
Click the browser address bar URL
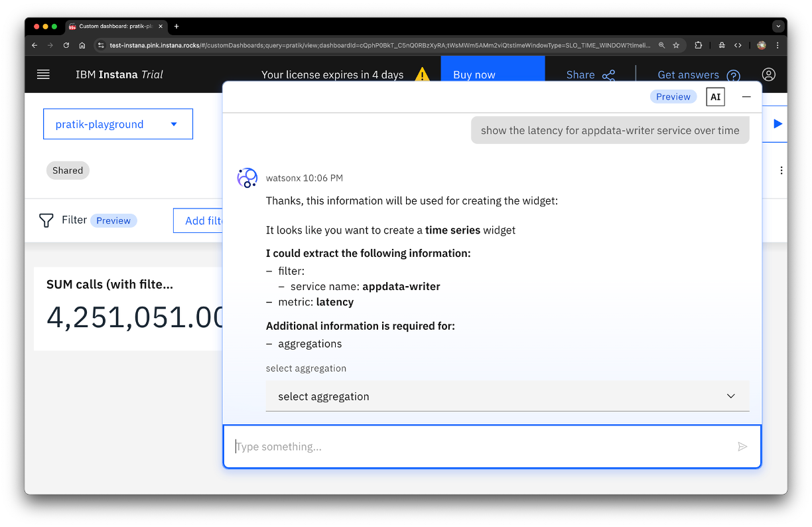(x=379, y=45)
